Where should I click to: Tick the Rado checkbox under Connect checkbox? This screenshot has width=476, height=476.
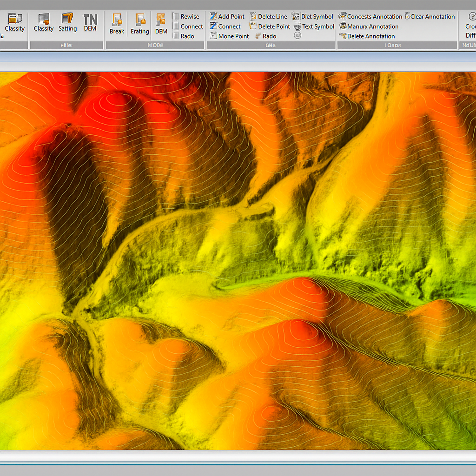(176, 36)
